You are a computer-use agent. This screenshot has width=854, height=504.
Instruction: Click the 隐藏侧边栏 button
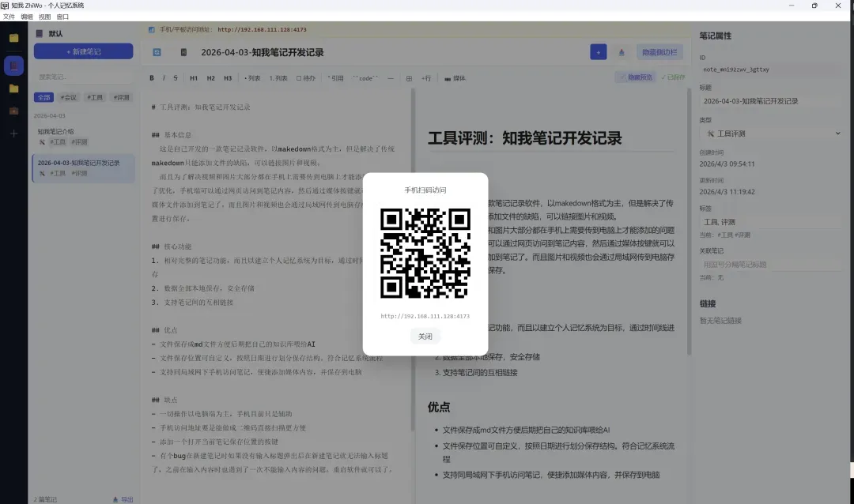coord(659,52)
